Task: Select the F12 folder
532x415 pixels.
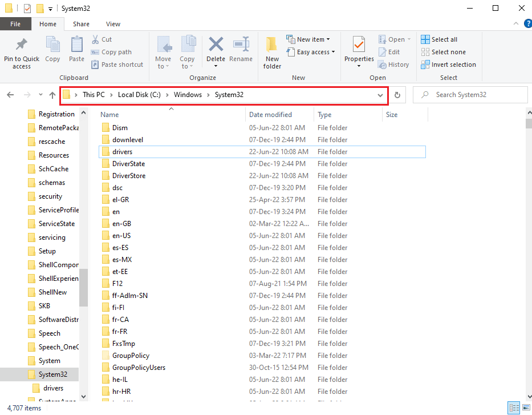Action: [262, 284]
